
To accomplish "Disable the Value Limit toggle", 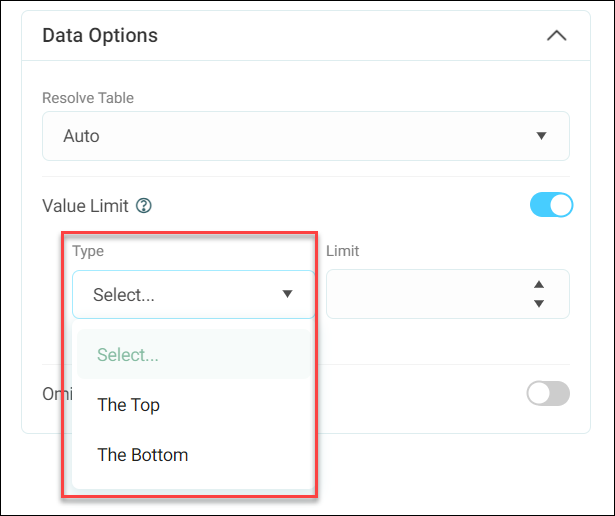I will pyautogui.click(x=551, y=205).
